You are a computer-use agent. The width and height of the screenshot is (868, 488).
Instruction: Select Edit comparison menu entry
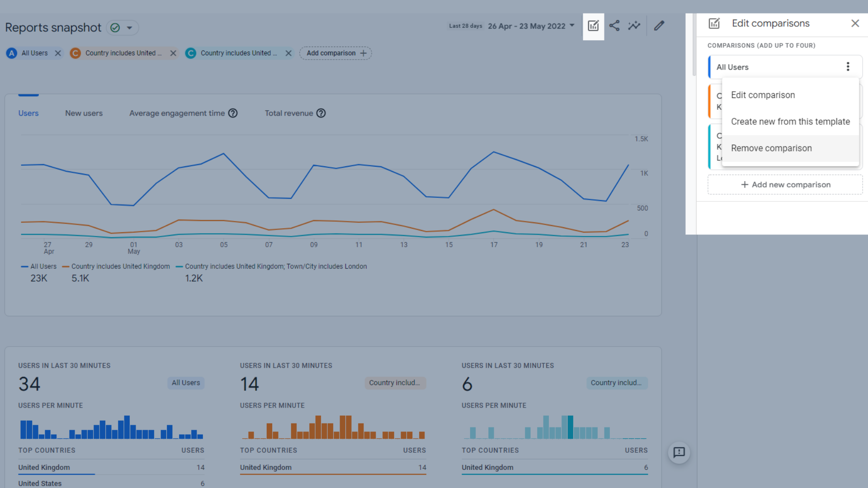click(763, 95)
